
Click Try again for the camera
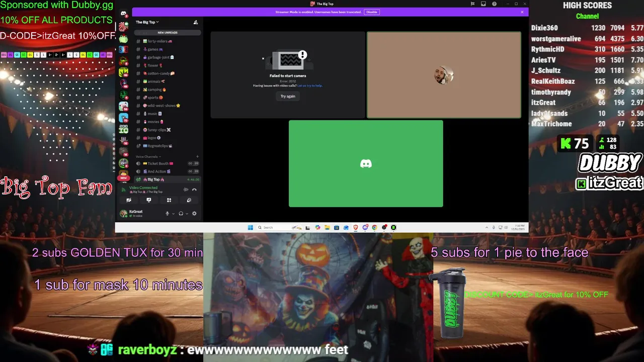(x=288, y=96)
